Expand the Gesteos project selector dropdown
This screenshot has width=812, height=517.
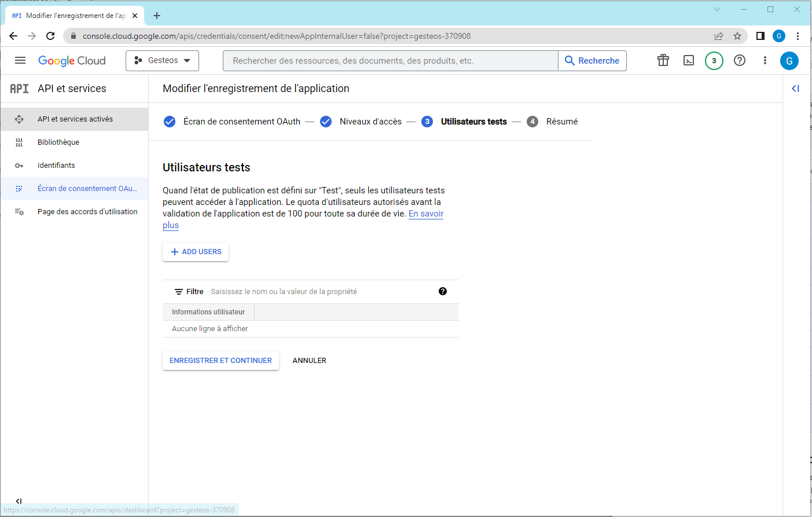coord(162,61)
